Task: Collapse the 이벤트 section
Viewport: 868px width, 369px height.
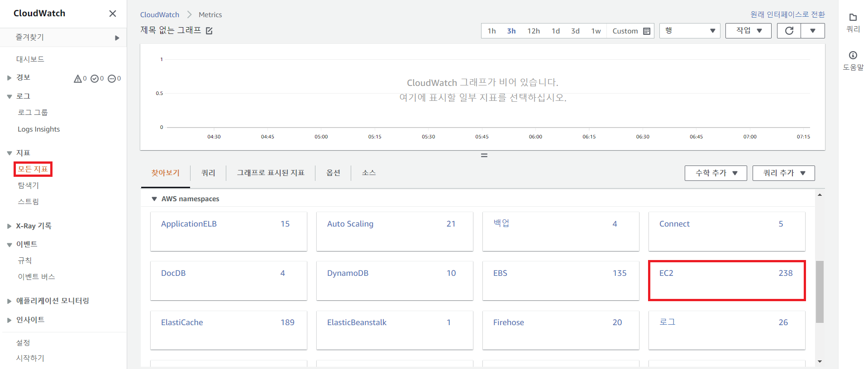Action: click(x=9, y=245)
